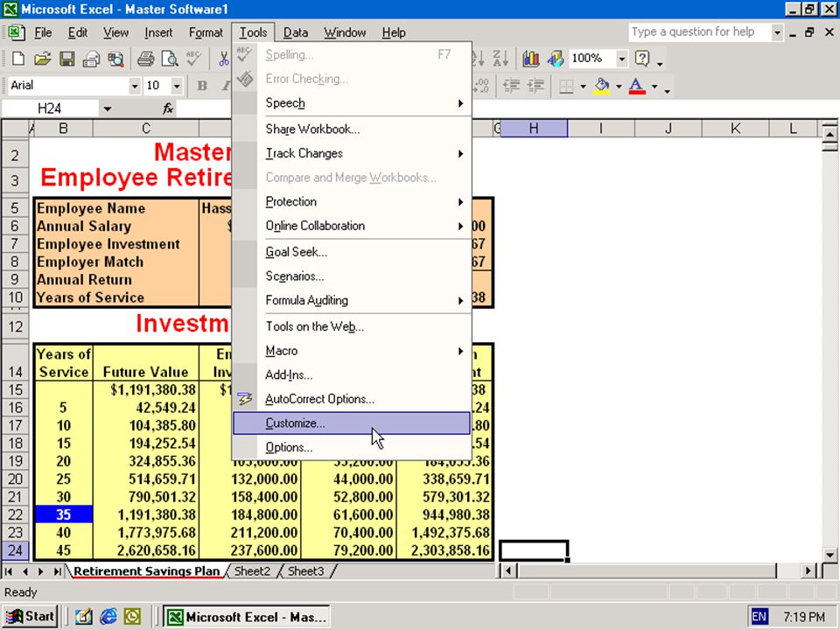Select Tools on the Web... entry
The width and height of the screenshot is (840, 630).
coord(352,326)
